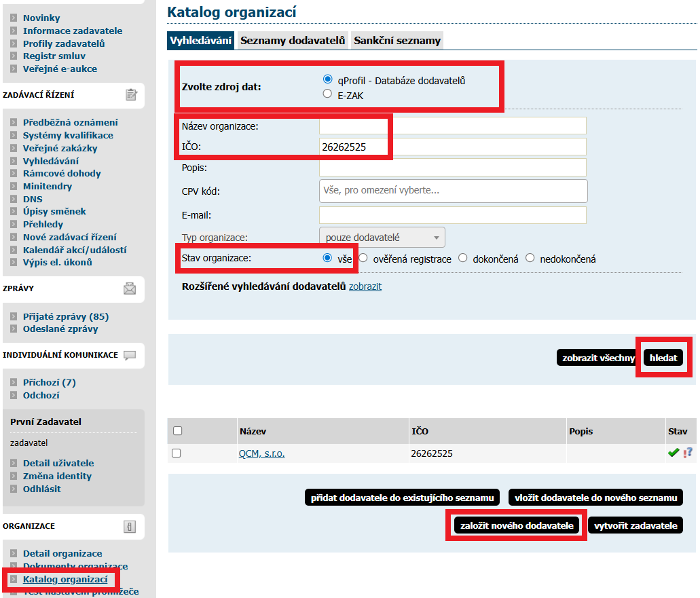Click the arrow bullet icon before Odhlásit

(x=14, y=489)
